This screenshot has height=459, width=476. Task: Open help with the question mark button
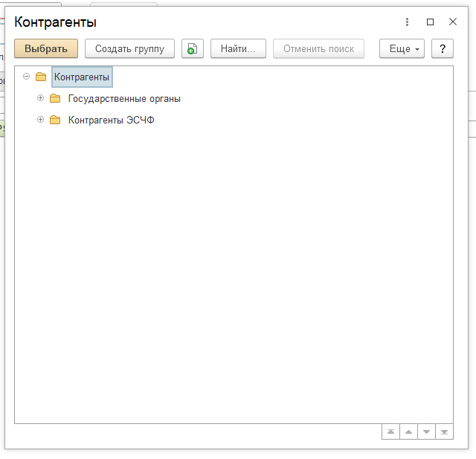point(443,49)
